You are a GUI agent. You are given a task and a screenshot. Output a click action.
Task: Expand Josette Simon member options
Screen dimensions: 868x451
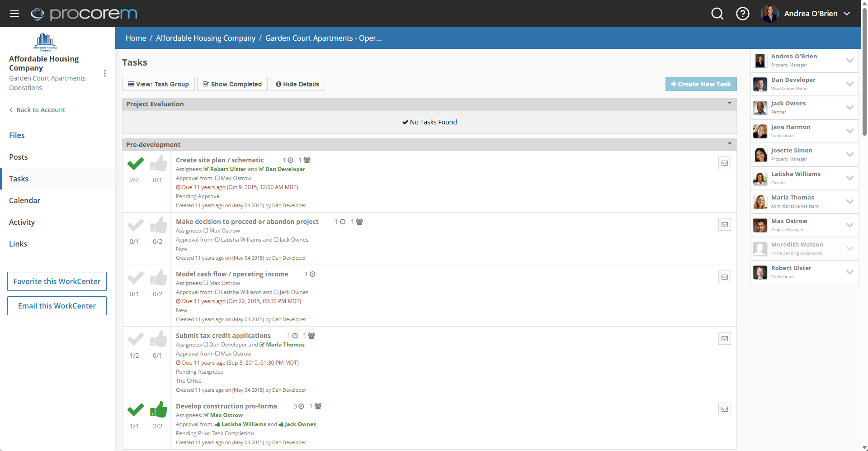coord(849,155)
